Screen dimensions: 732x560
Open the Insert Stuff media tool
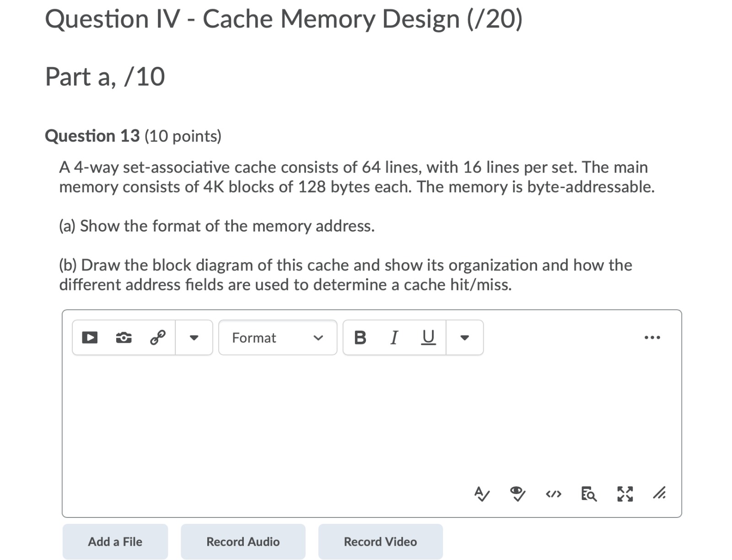tap(90, 337)
